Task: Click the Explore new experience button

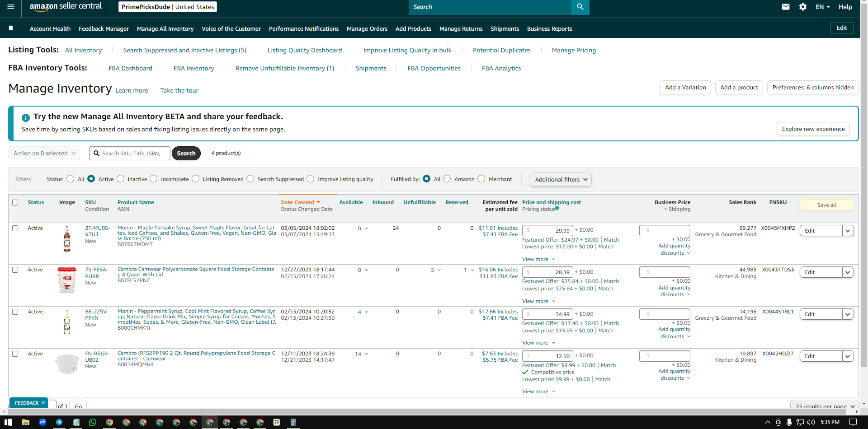Action: click(813, 129)
